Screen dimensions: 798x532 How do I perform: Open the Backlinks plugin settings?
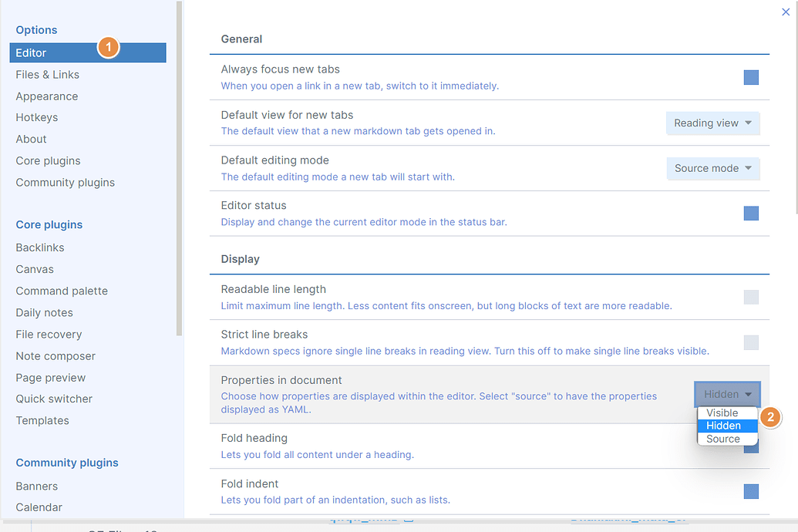[40, 247]
